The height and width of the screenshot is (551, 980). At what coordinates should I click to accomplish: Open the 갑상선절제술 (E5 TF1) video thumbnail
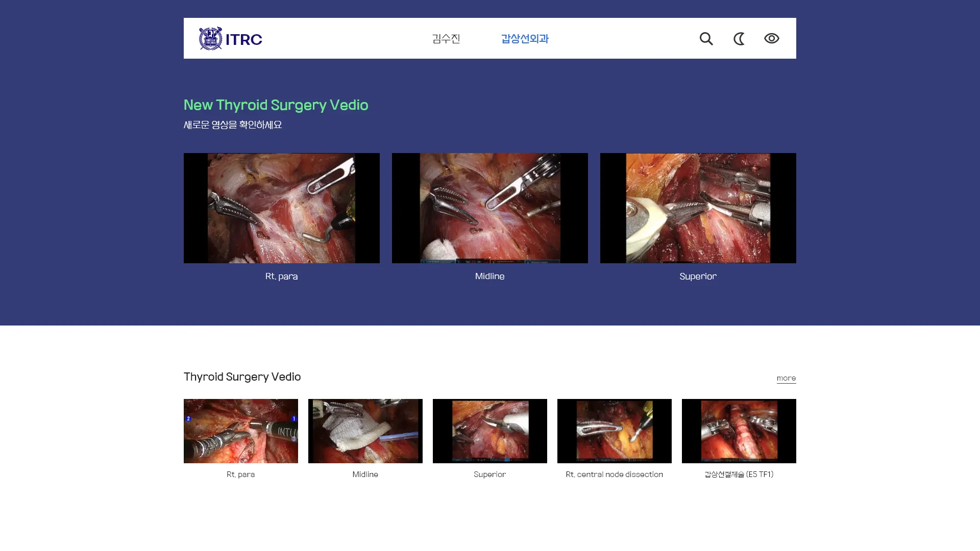pos(739,431)
